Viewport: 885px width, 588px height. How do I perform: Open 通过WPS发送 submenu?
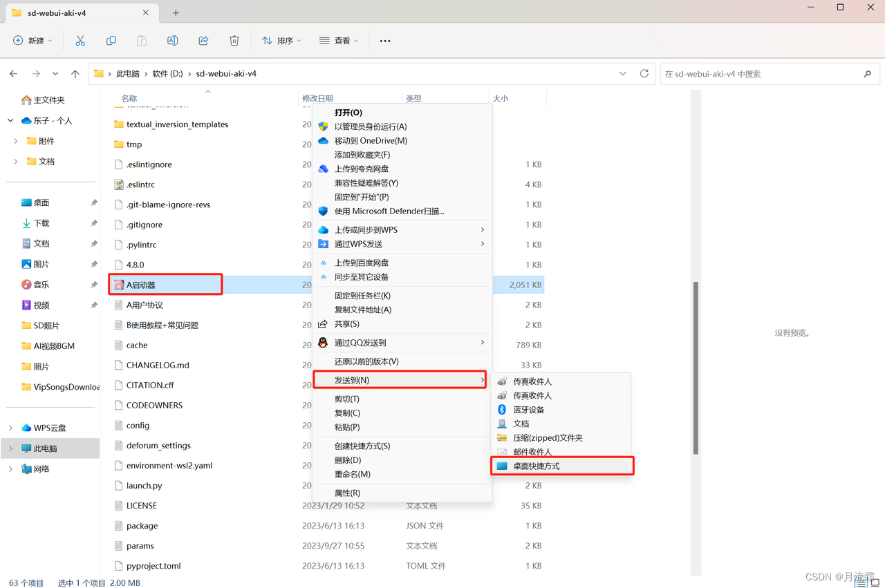[402, 244]
